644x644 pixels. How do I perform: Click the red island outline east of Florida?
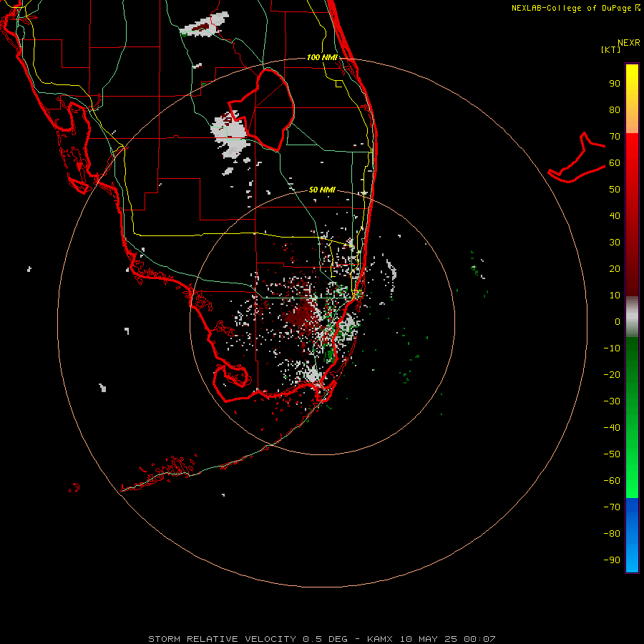point(577,157)
